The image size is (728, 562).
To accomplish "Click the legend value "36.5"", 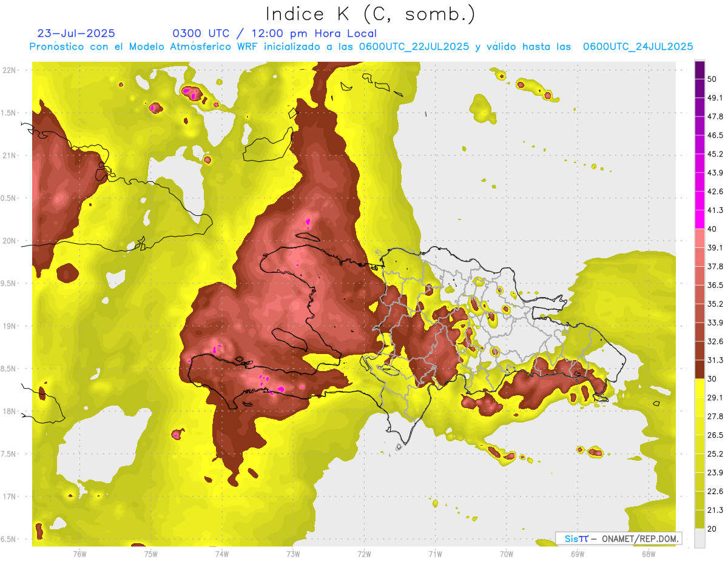I will 715,285.
